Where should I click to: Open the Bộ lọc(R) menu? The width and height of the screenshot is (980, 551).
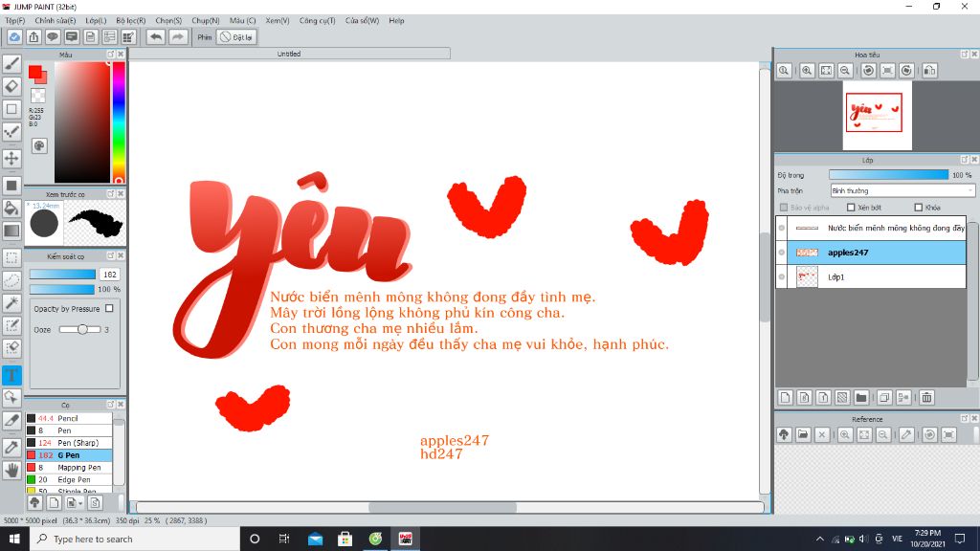(130, 21)
